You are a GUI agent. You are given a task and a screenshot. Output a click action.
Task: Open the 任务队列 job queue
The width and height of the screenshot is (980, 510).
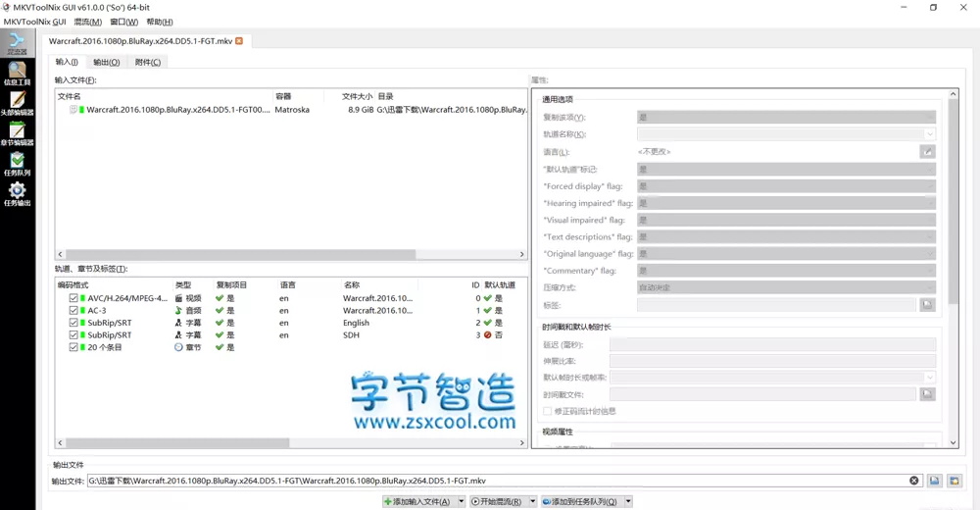pos(17,164)
